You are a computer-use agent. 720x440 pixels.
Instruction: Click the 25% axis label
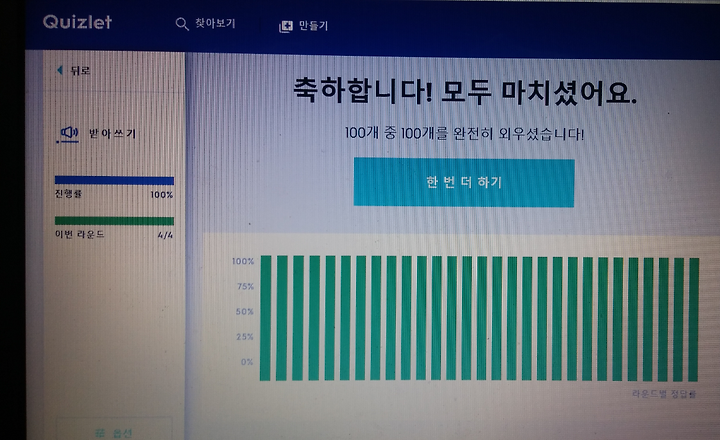coord(245,337)
